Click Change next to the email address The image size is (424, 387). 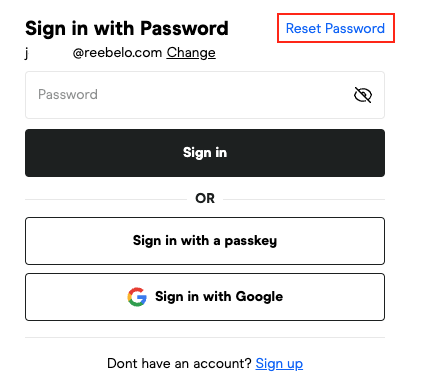(191, 53)
